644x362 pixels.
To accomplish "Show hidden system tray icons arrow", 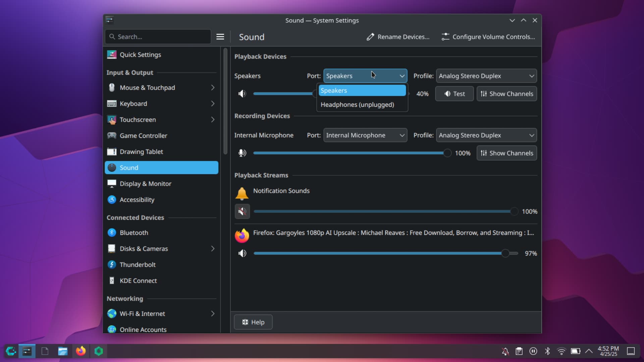I will tap(589, 351).
